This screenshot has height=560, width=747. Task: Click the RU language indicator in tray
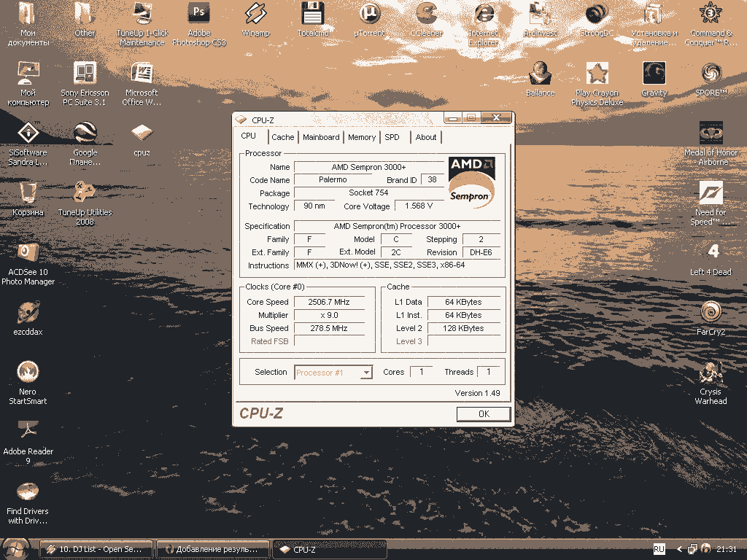pyautogui.click(x=659, y=549)
